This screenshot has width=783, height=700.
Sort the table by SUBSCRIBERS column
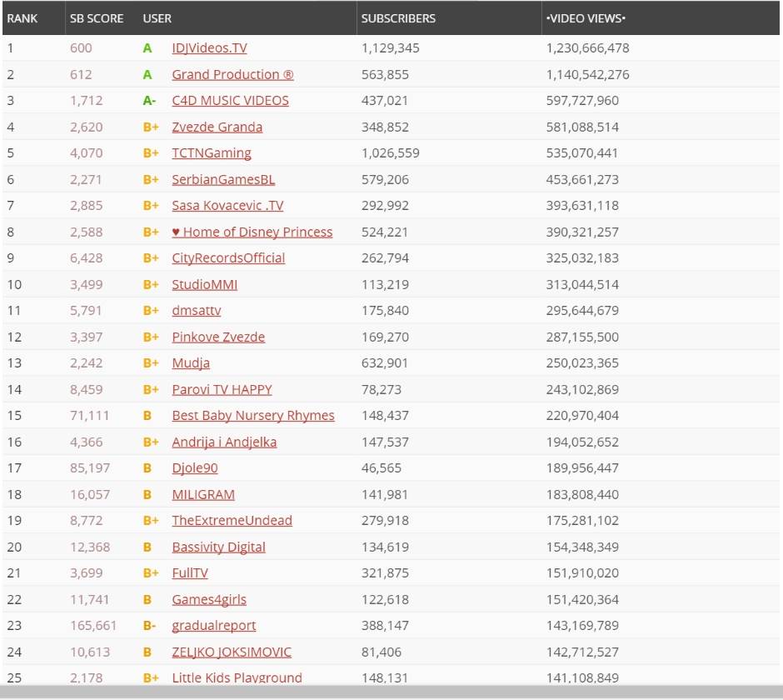coord(398,17)
